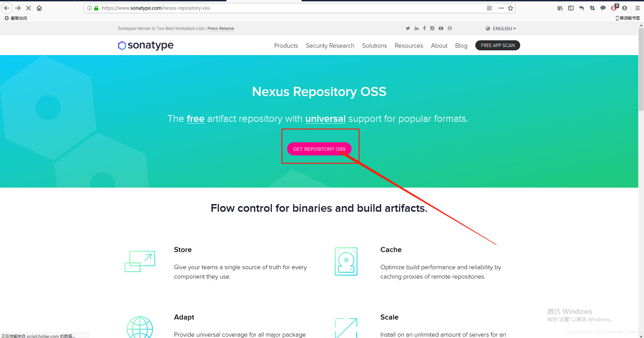Viewport: 644px width, 338px height.
Task: Open the 移动版书签 mobile bookmarks folder
Action: coord(628,18)
